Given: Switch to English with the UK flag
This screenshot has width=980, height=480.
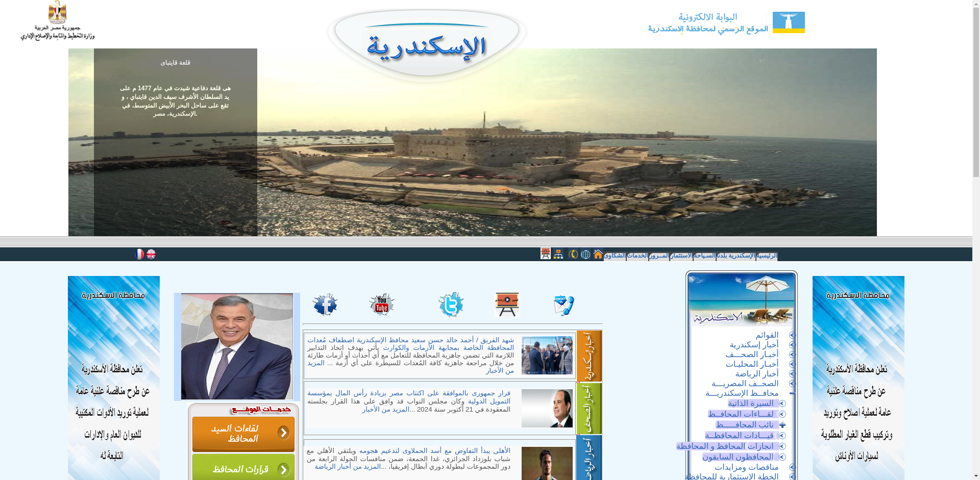Looking at the screenshot, I should tap(151, 254).
